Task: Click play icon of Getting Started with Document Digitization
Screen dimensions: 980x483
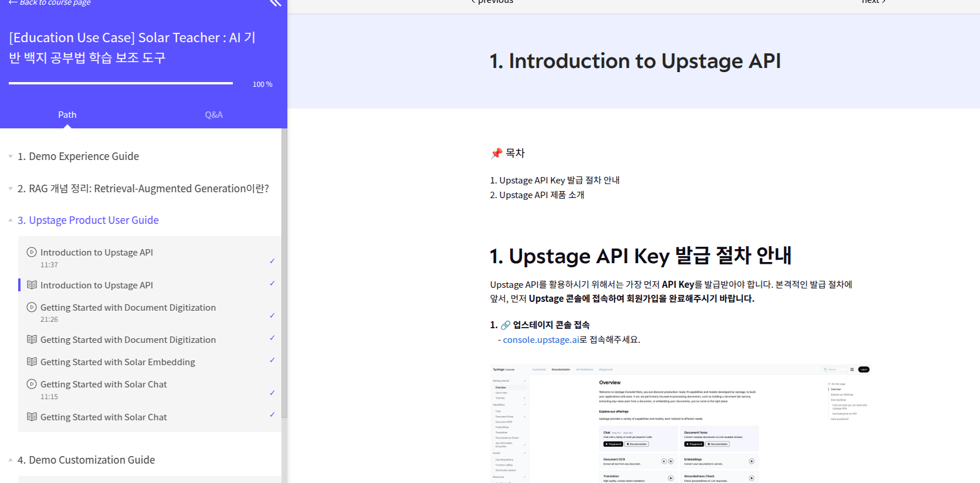Action: pyautogui.click(x=32, y=307)
